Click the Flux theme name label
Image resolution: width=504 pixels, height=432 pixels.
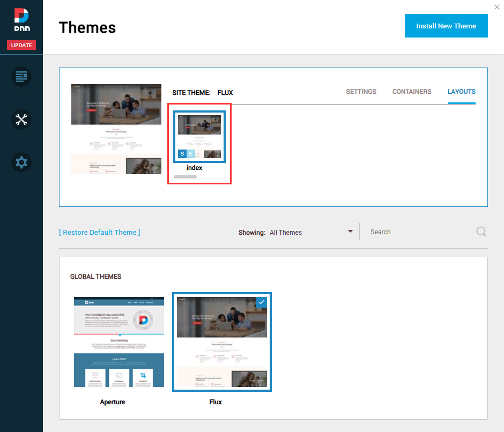pos(216,402)
